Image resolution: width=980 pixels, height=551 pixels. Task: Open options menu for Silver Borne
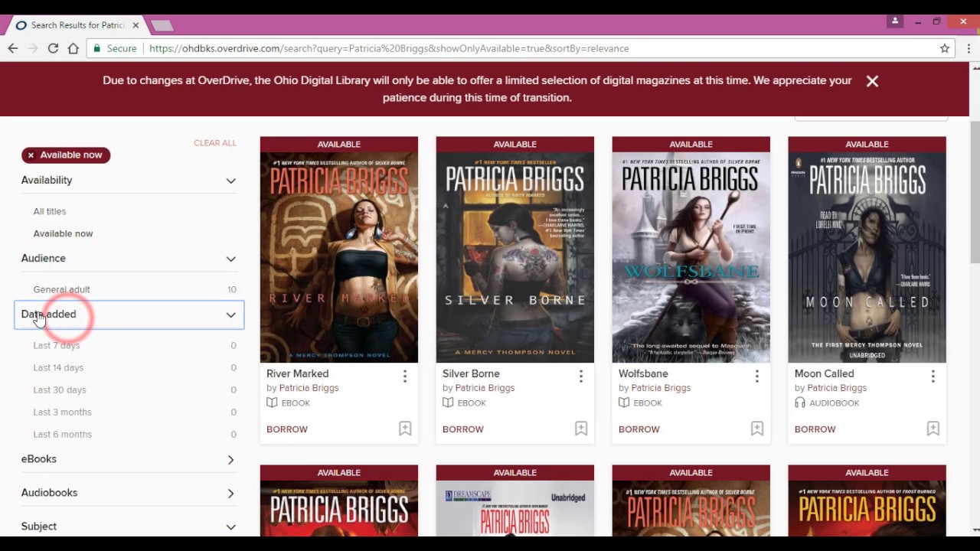point(581,376)
